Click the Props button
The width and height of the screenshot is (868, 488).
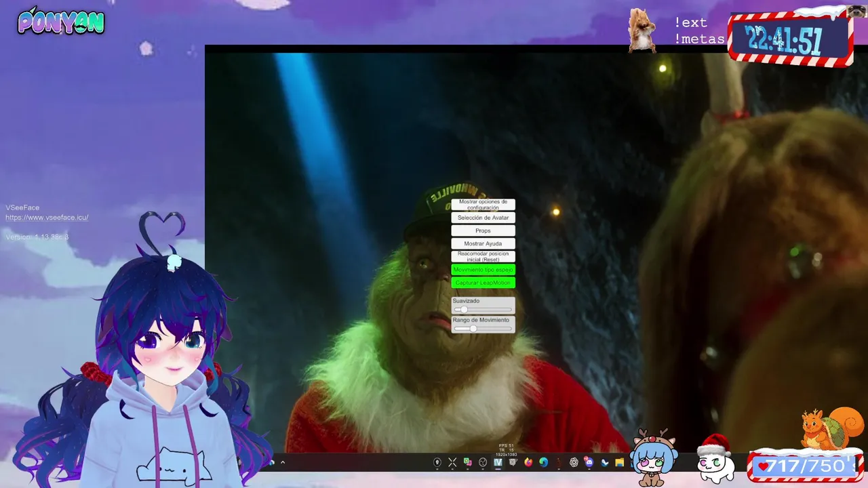tap(483, 230)
